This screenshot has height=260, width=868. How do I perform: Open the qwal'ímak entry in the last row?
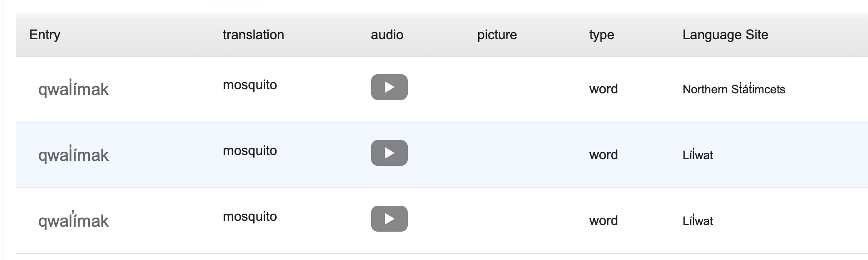[73, 221]
